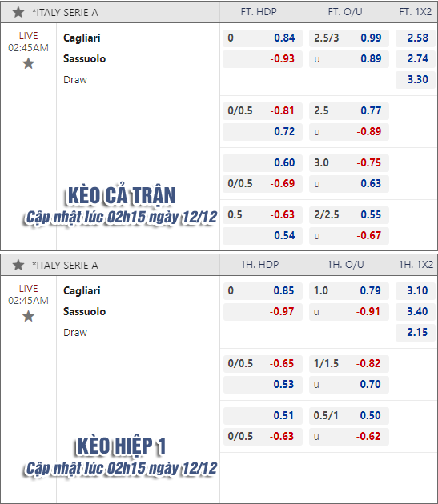Click FT over 3.0 odds -0.75
This screenshot has height=504, width=438.
(x=349, y=162)
